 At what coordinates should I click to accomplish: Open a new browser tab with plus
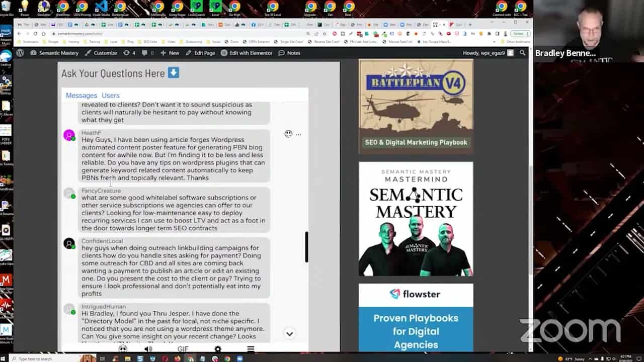470,25
